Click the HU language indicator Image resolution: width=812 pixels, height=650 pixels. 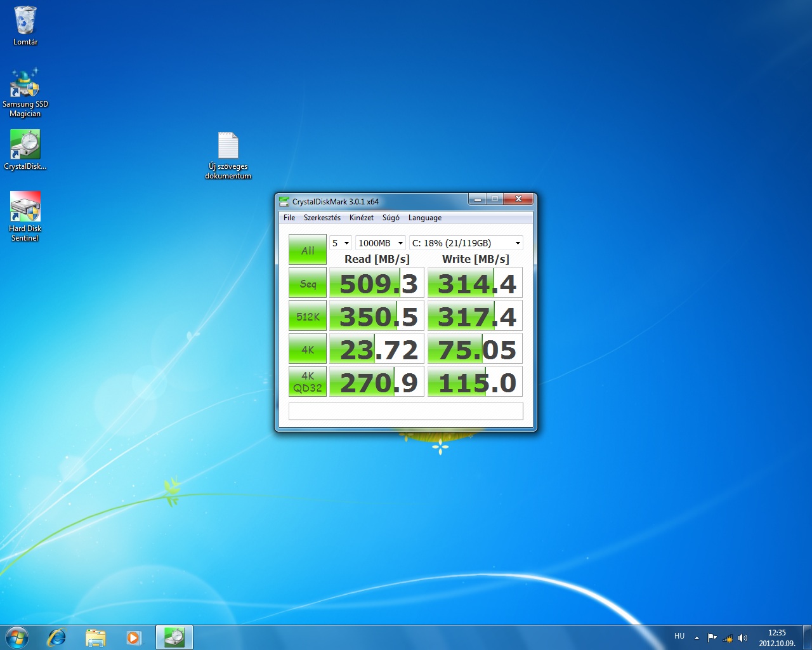679,636
